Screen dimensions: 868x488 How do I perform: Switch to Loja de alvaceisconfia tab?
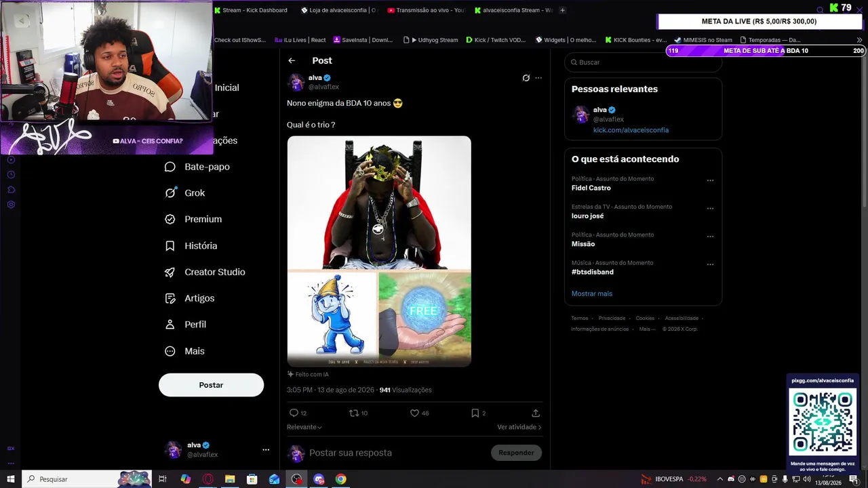338,10
